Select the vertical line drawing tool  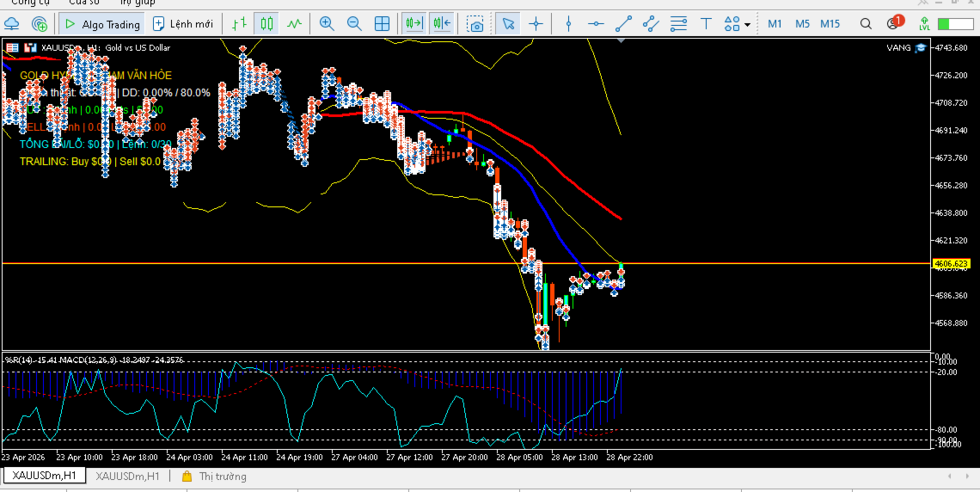[x=568, y=24]
